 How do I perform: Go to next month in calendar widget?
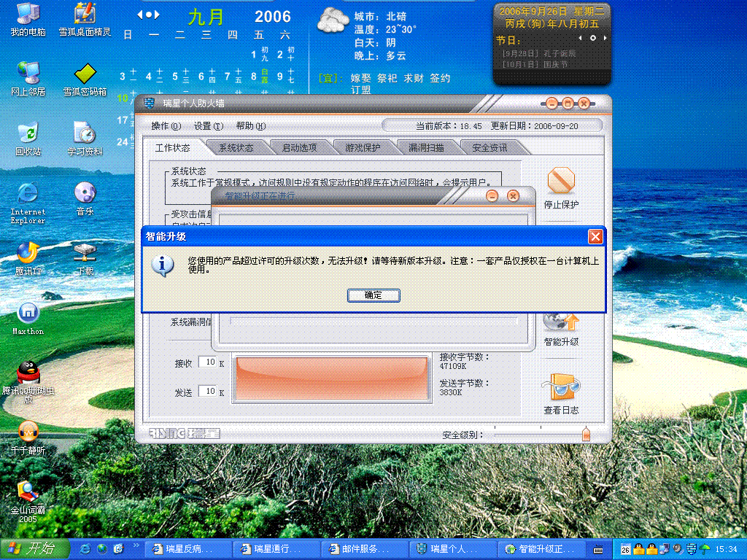tap(157, 15)
